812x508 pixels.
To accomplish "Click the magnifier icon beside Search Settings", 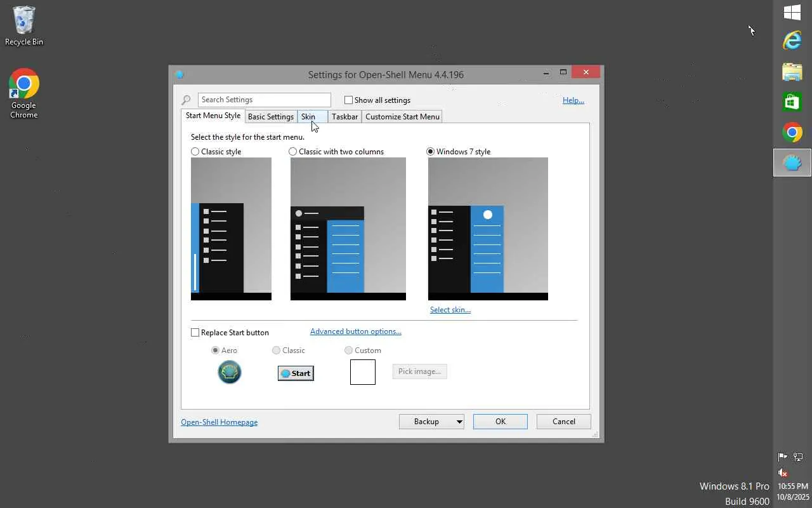I will tap(186, 100).
